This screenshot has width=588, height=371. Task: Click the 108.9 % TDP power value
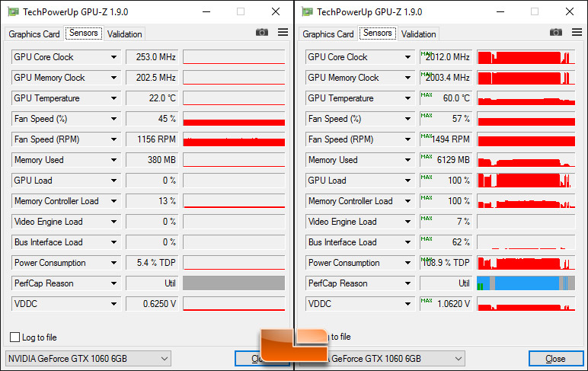(446, 263)
